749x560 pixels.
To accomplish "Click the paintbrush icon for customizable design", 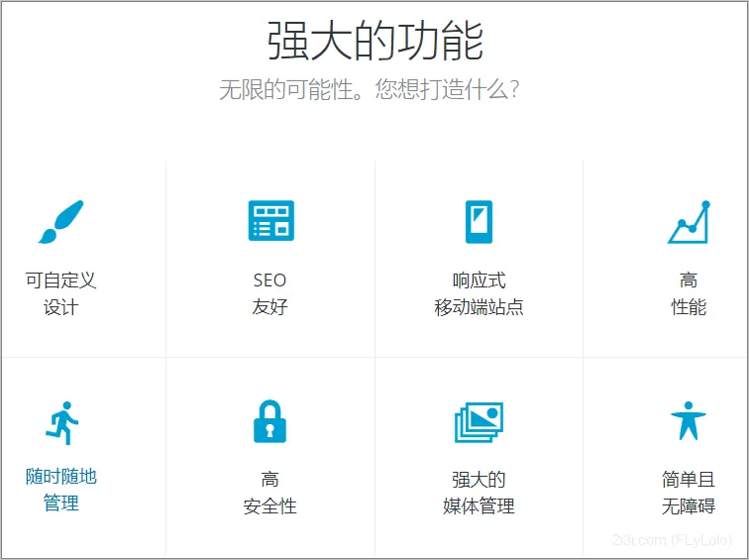I will (60, 222).
